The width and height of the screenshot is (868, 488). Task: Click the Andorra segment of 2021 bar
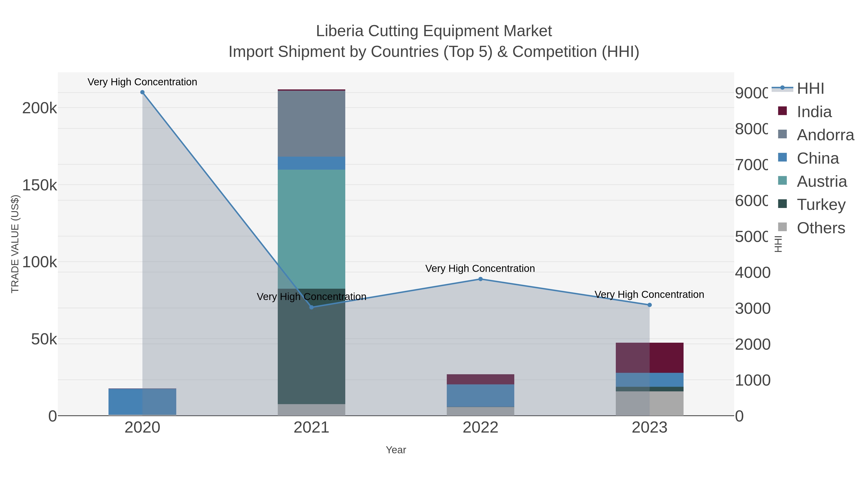click(311, 124)
